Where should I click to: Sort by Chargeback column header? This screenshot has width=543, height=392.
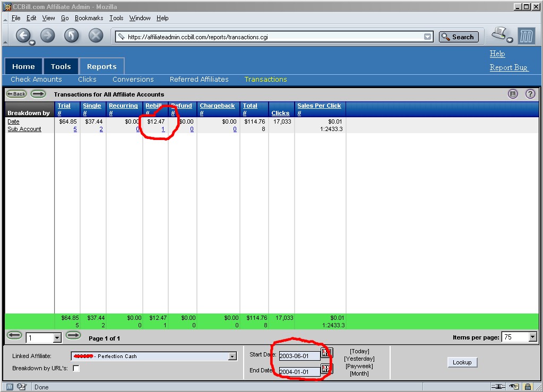click(217, 106)
